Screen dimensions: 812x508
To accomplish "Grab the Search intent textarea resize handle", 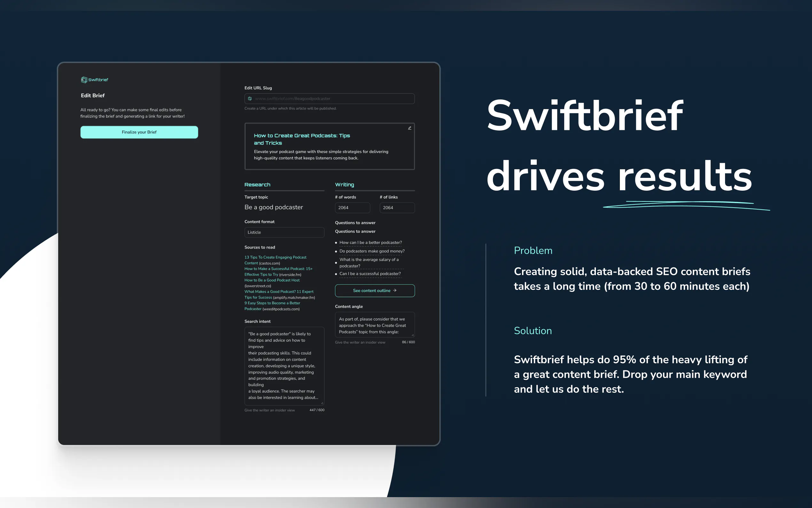I will coord(322,403).
